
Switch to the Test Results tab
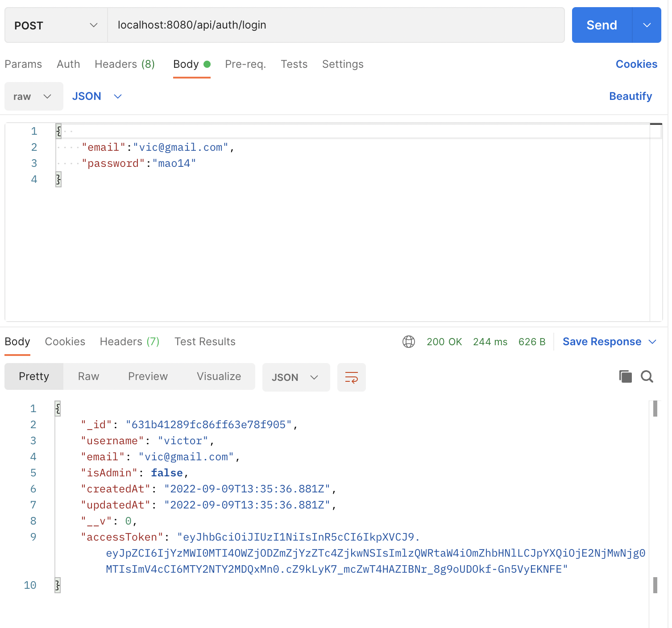coord(204,342)
